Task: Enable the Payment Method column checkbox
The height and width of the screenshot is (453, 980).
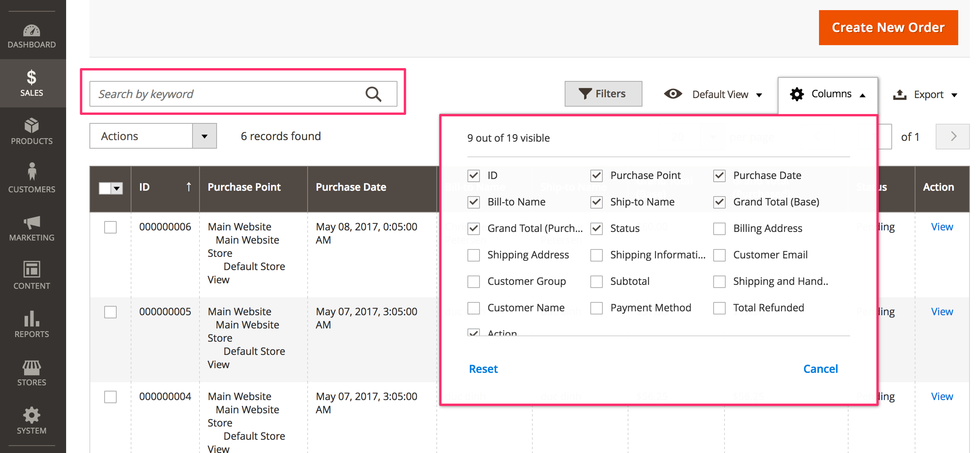Action: pyautogui.click(x=596, y=308)
